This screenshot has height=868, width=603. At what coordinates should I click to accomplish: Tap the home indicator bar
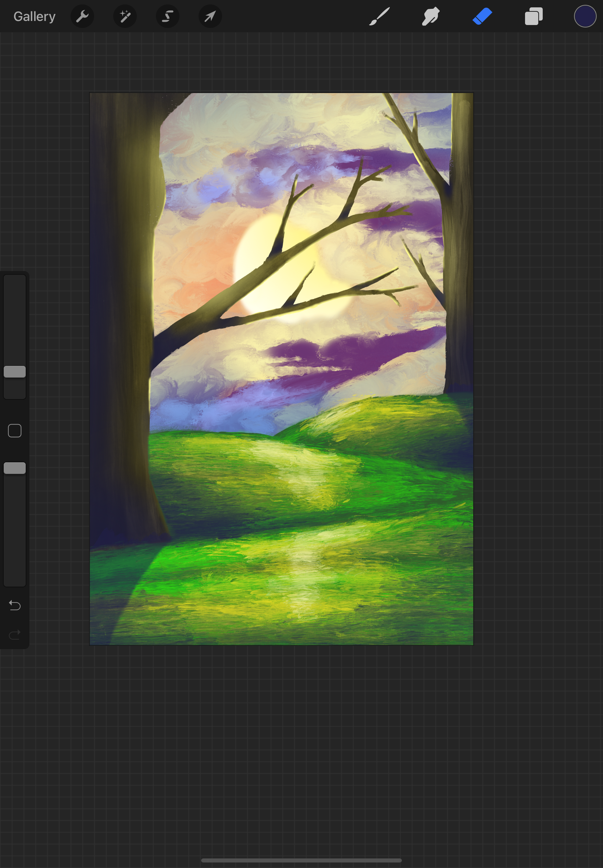[301, 860]
